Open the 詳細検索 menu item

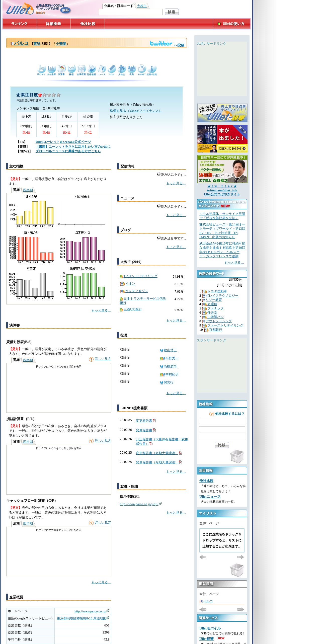coord(53,24)
